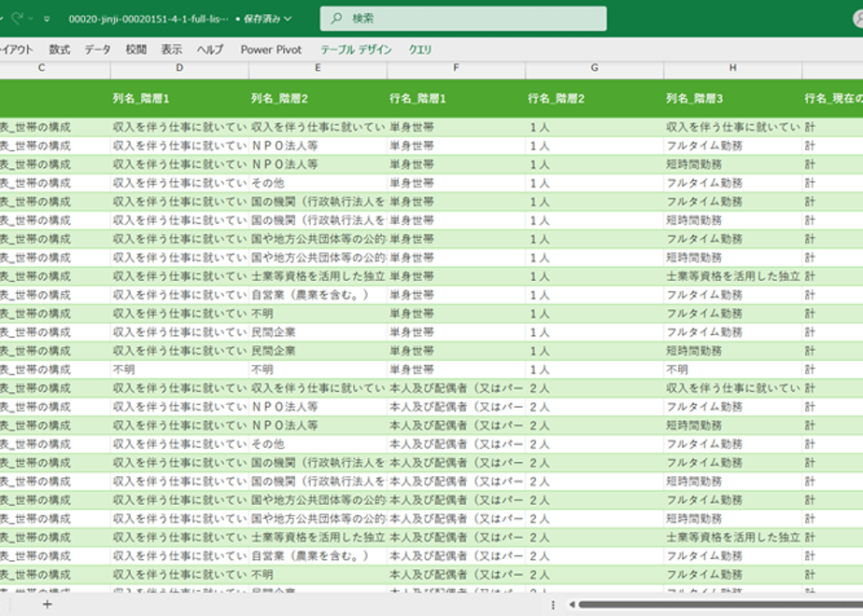This screenshot has width=863, height=616.
Task: Select 自営業（農業を含む。） cell in 本人及び配偶者 row
Action: tap(318, 556)
